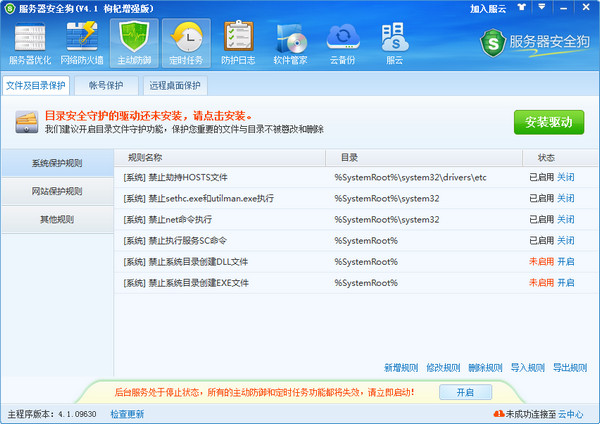Enable the 禁止系统目录创建DLL文件 rule via 开启
600x424 pixels.
pos(565,262)
